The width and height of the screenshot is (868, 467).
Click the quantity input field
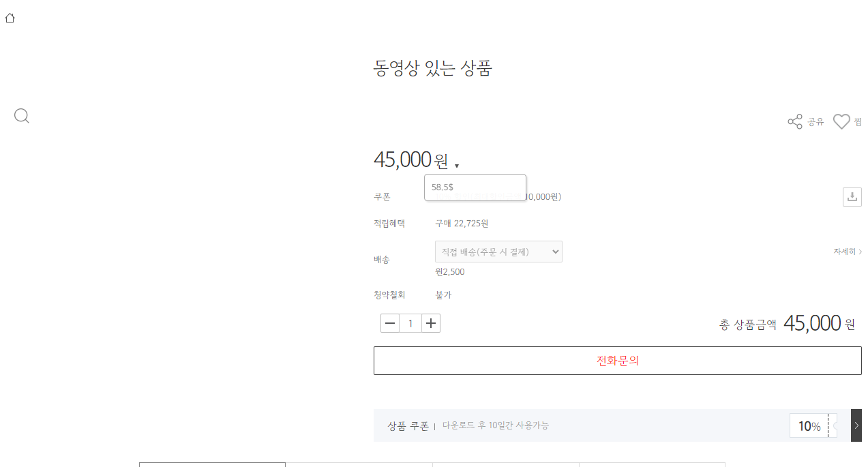[410, 323]
